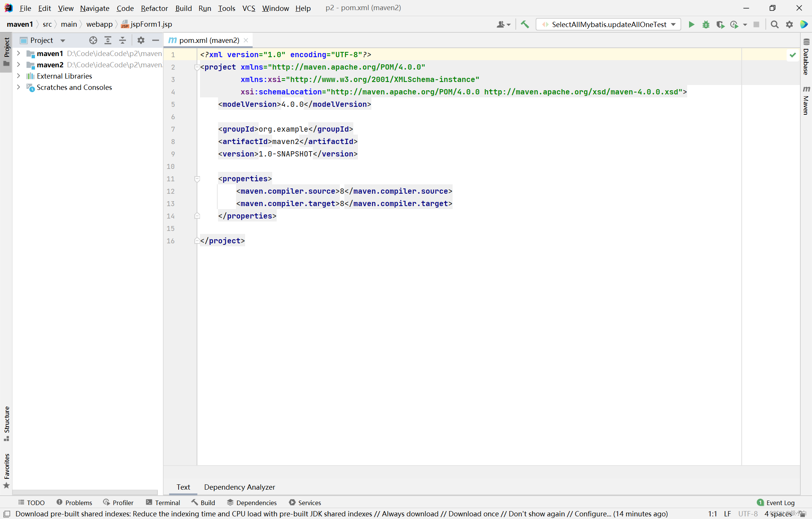Open the Terminal tool window
The width and height of the screenshot is (812, 519).
163,502
